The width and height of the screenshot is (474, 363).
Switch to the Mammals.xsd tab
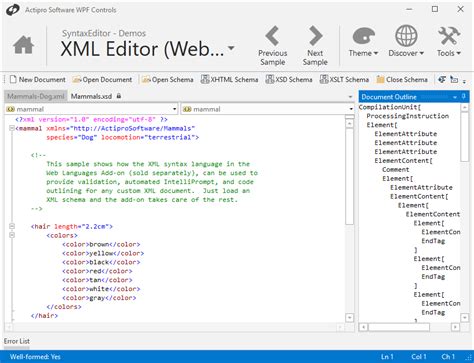pos(96,96)
